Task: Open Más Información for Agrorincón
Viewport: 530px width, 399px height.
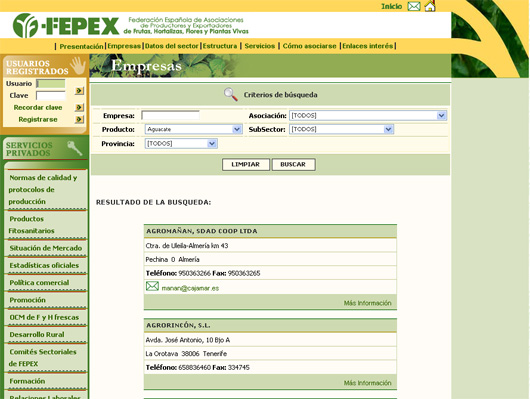Action: 367,383
